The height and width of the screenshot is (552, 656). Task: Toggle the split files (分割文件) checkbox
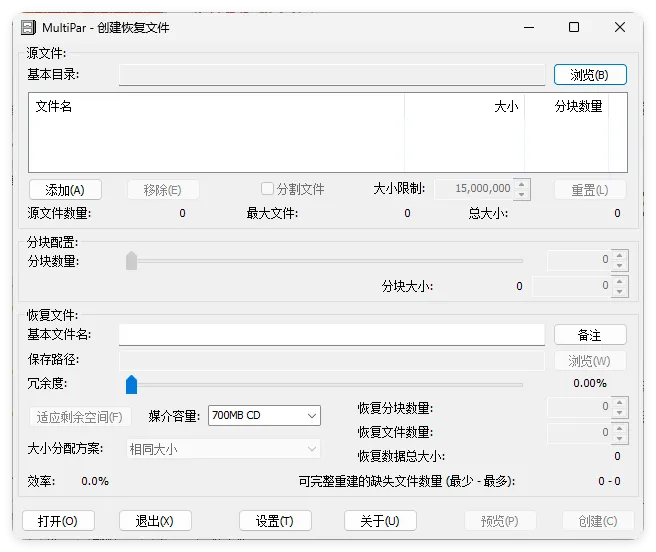click(x=267, y=189)
